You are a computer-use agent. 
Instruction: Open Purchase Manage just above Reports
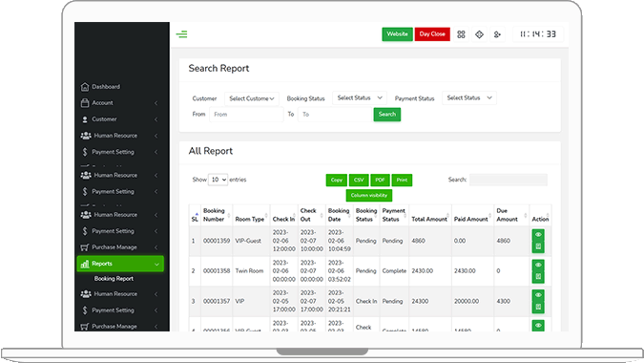(x=120, y=247)
